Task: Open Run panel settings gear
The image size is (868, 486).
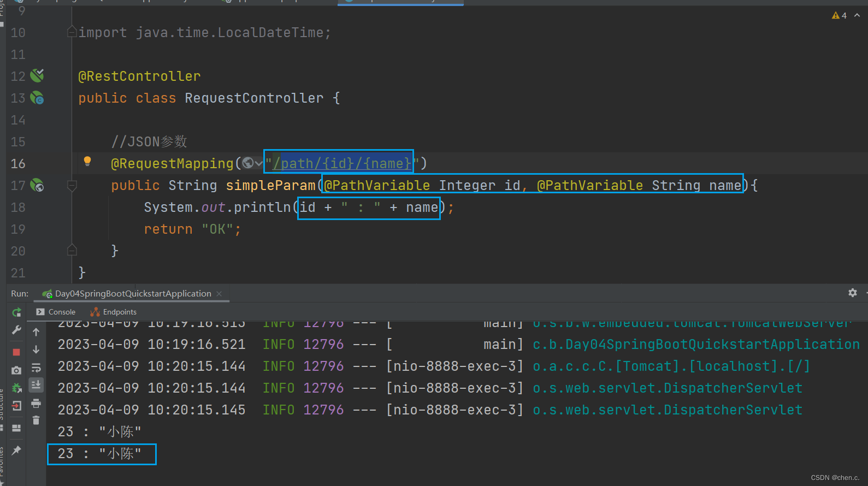Action: point(852,293)
